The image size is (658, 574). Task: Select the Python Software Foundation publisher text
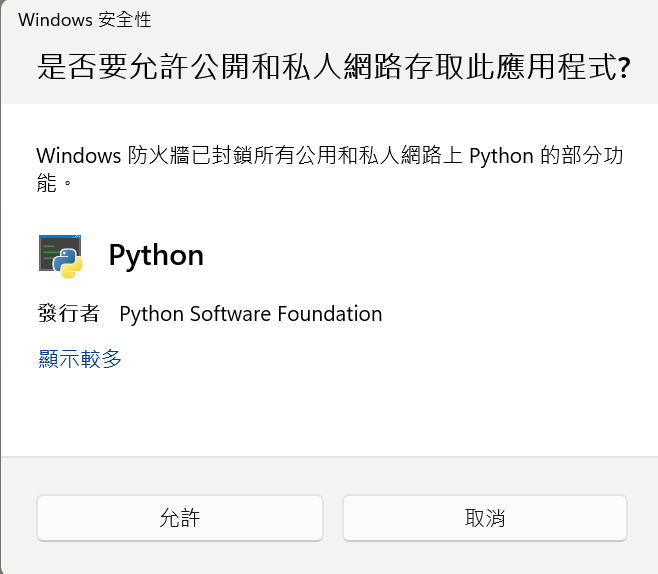pos(250,314)
